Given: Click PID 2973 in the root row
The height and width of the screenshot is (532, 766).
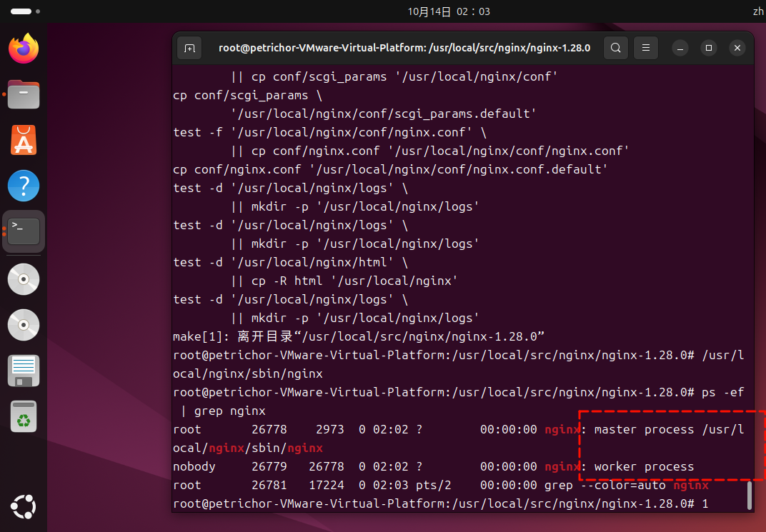Looking at the screenshot, I should pos(329,429).
